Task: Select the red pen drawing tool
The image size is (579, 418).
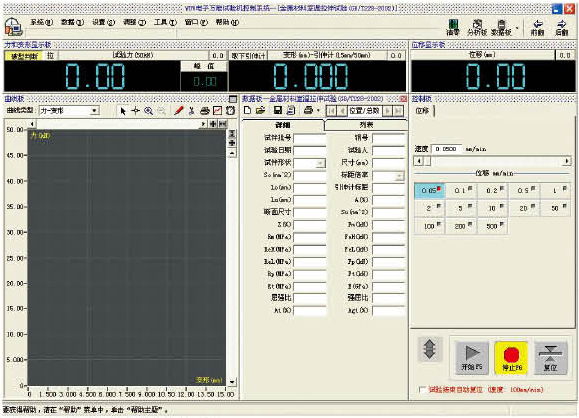Action: (179, 110)
